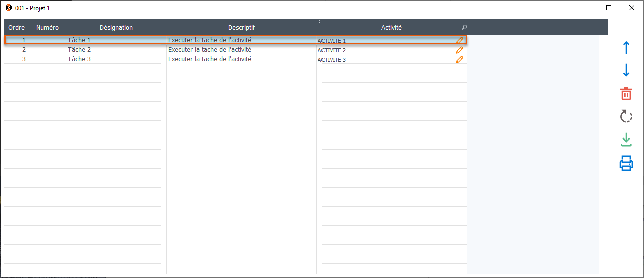Click the blue move down arrow
The width and height of the screenshot is (644, 278).
[x=626, y=70]
